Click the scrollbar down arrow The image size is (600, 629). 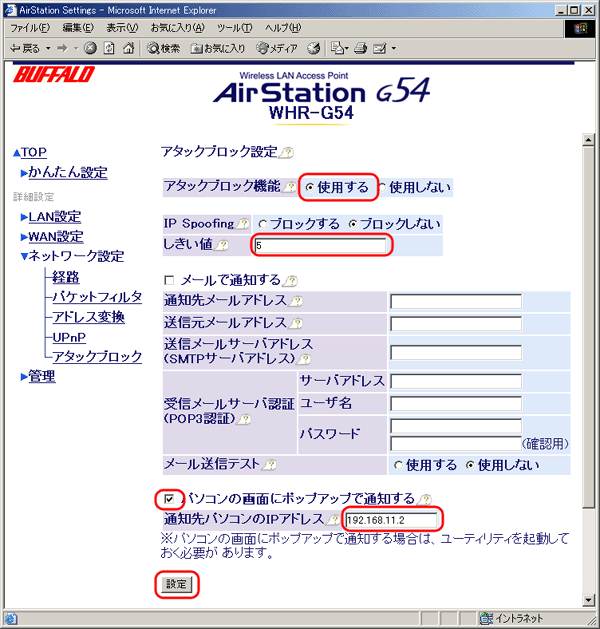[x=588, y=601]
